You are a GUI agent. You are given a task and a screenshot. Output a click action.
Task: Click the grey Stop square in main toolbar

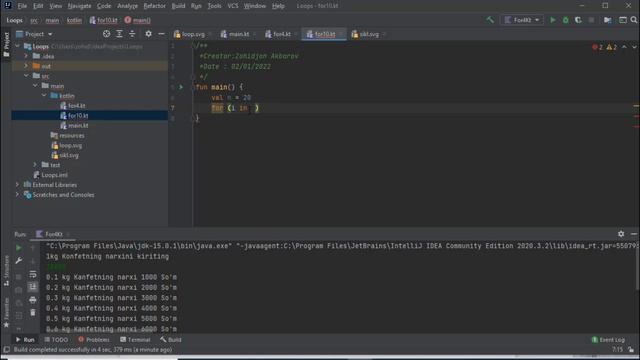coord(591,20)
